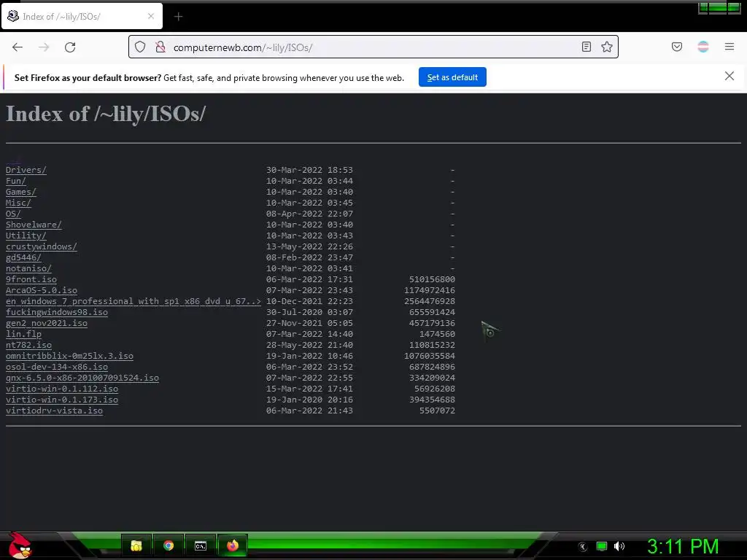Show hidden system tray icons
Viewport: 747px width, 560px height.
583,547
